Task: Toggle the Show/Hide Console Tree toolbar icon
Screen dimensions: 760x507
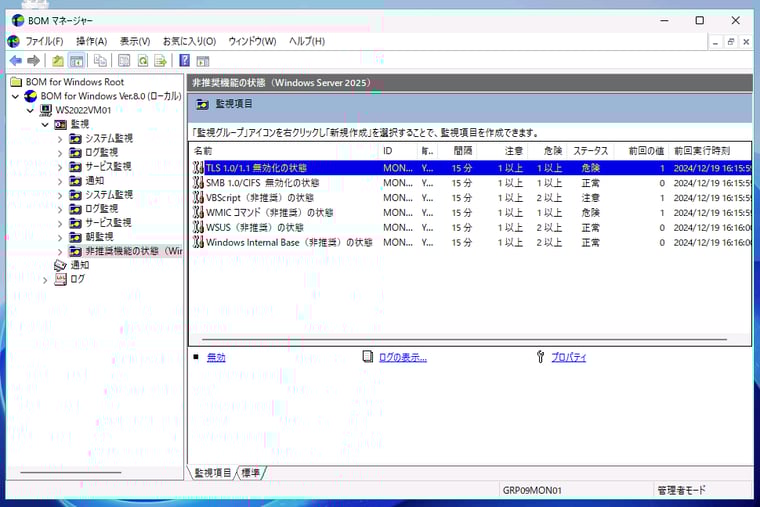Action: click(x=76, y=61)
